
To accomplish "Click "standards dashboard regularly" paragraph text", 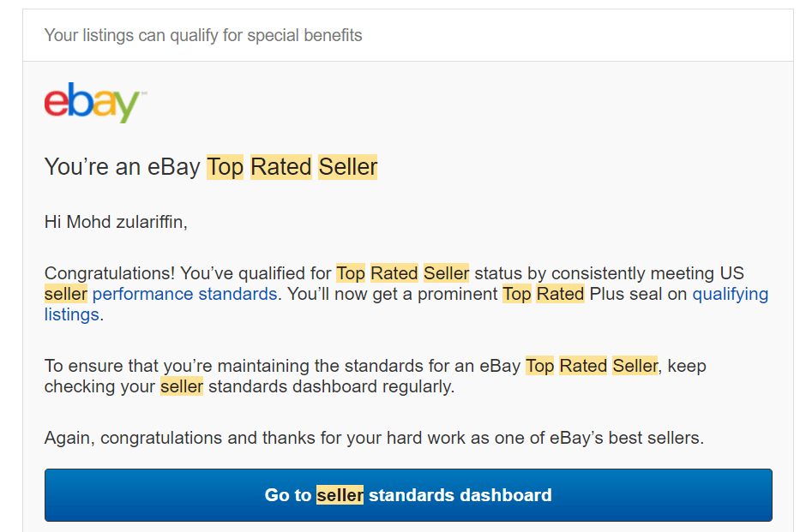I will 331,386.
